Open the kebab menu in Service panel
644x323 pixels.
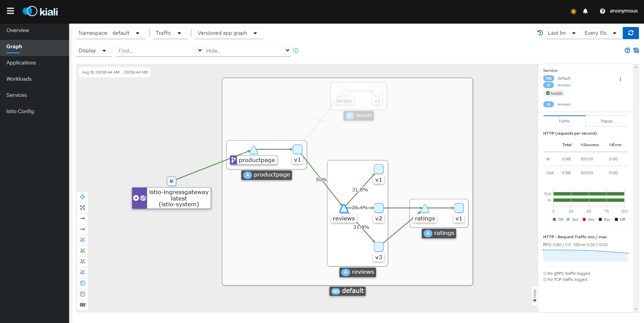click(x=620, y=79)
